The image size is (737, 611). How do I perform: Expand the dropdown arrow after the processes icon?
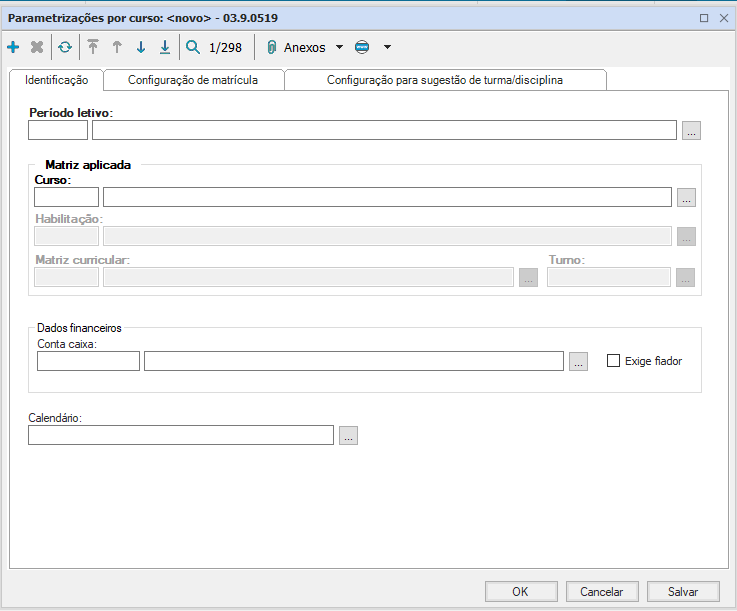[387, 47]
